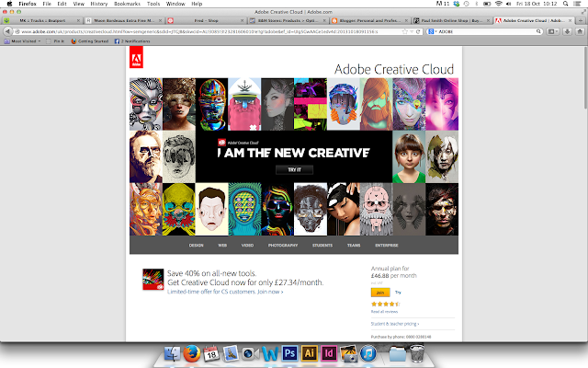Screen dimensions: 588x368
Task: Click the page vertical scrollbar thumb
Action: coord(585,77)
